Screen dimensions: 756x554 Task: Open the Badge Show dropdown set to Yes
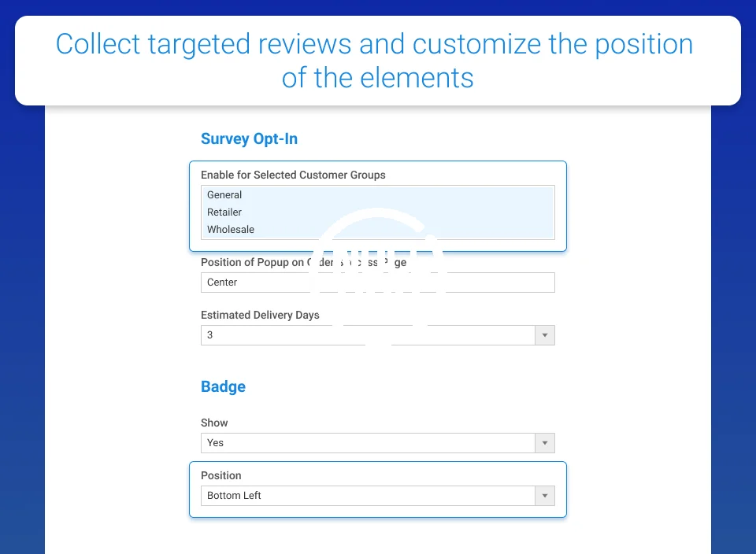pyautogui.click(x=366, y=443)
